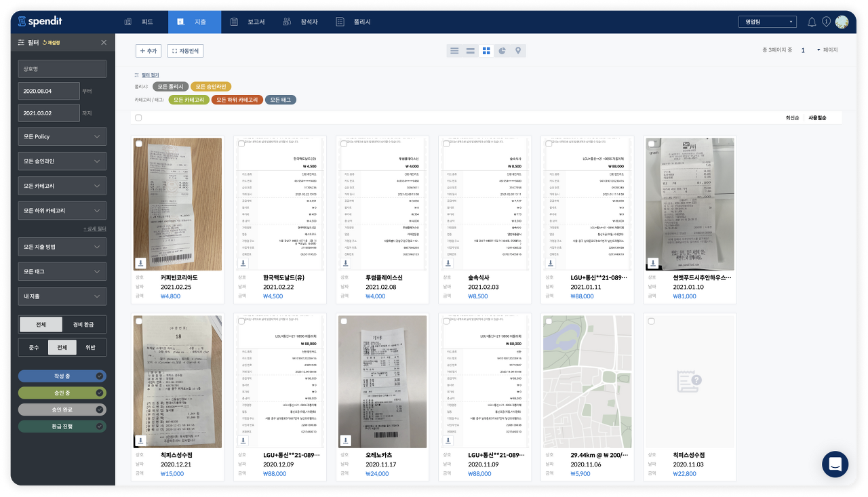This screenshot has width=868, height=497.
Task: Download the 숲속식사 receipt
Action: point(448,263)
